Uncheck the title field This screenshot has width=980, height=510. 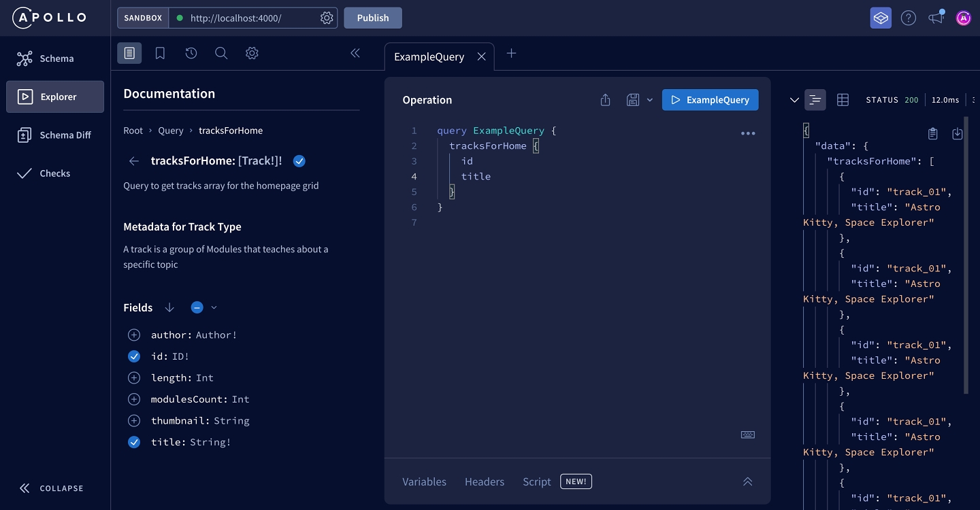[134, 442]
